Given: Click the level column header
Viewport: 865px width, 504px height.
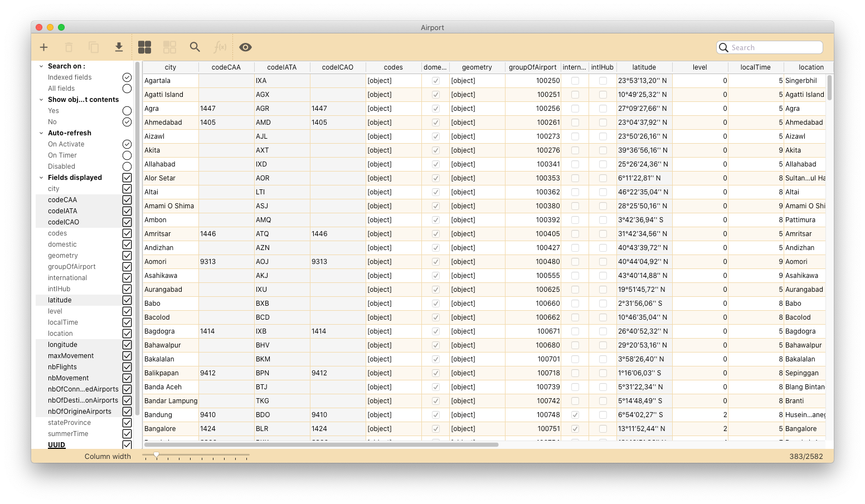Looking at the screenshot, I should (700, 67).
